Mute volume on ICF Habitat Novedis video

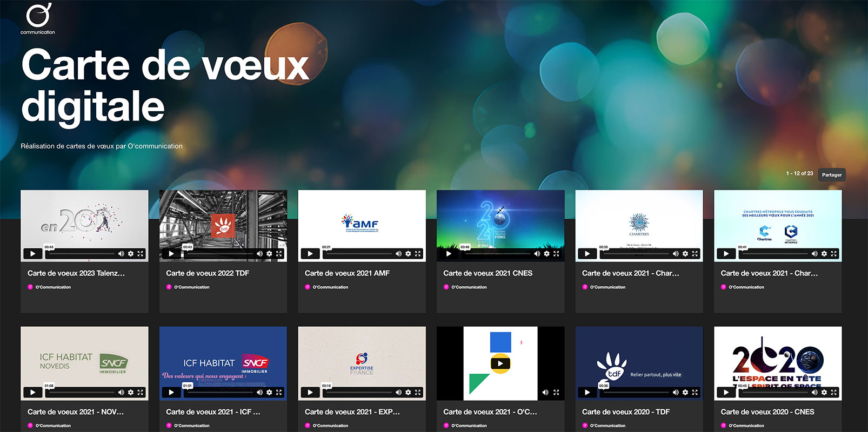(x=121, y=393)
